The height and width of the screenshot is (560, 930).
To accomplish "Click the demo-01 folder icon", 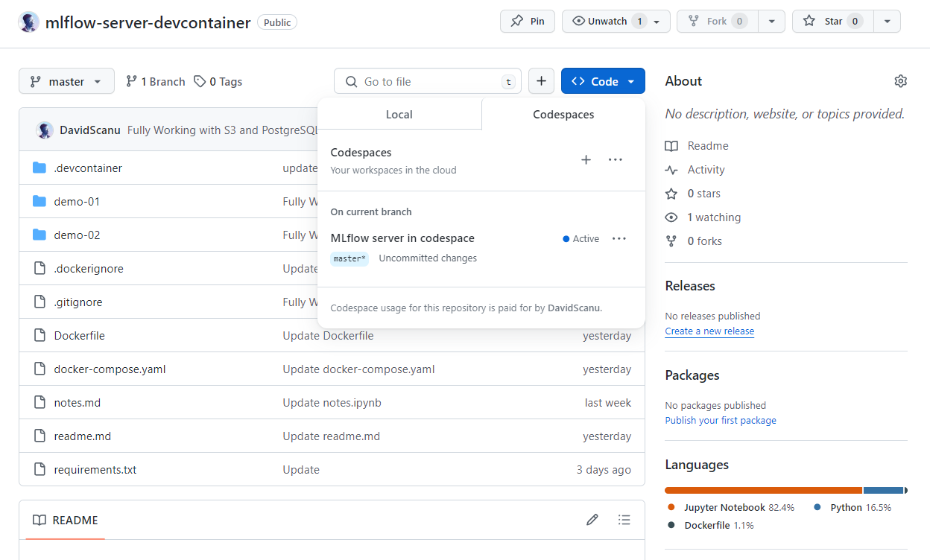I will click(x=39, y=201).
